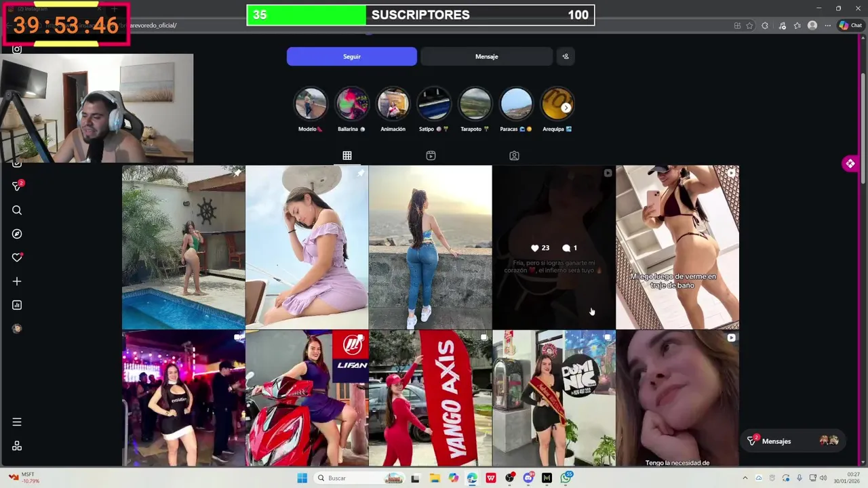
Task: Open Edge Settings and more ellipsis menu
Action: 827,26
